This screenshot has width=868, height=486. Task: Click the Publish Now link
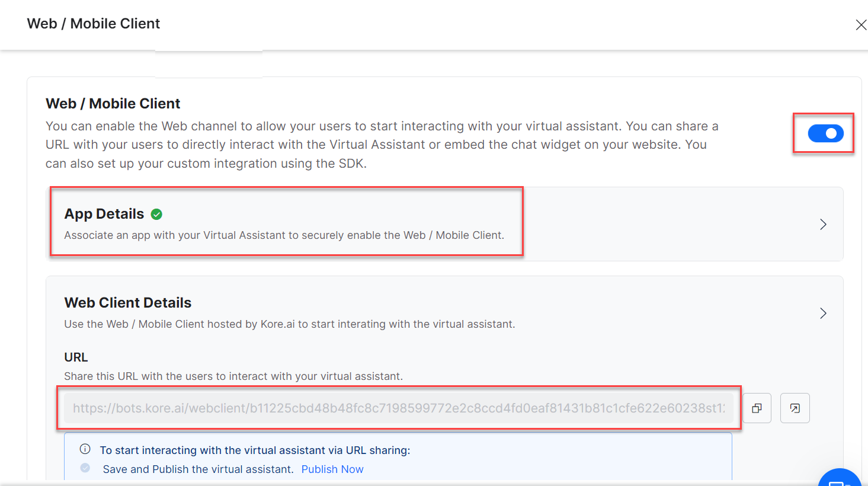[332, 469]
